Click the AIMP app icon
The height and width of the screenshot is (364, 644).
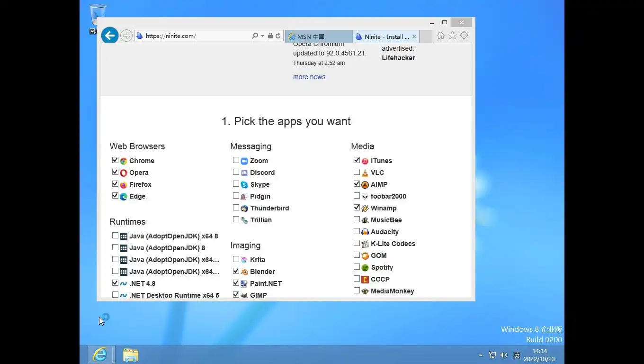(x=365, y=185)
